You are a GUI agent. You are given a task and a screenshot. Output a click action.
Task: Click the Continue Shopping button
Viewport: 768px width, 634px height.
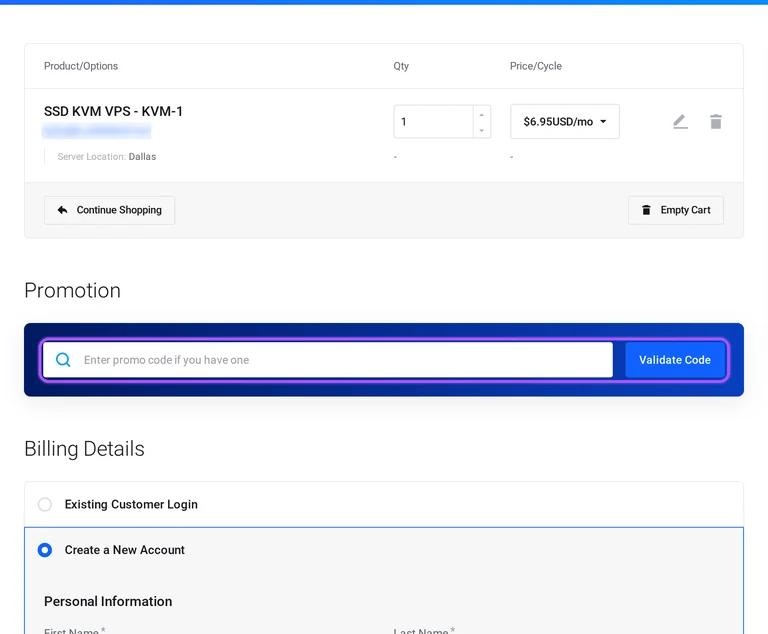[x=109, y=210]
